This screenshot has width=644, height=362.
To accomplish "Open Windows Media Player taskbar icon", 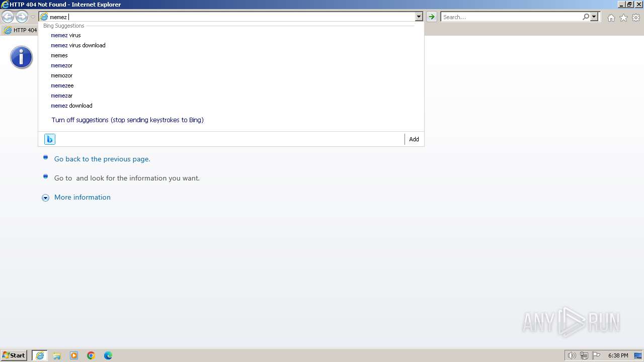I will click(74, 355).
